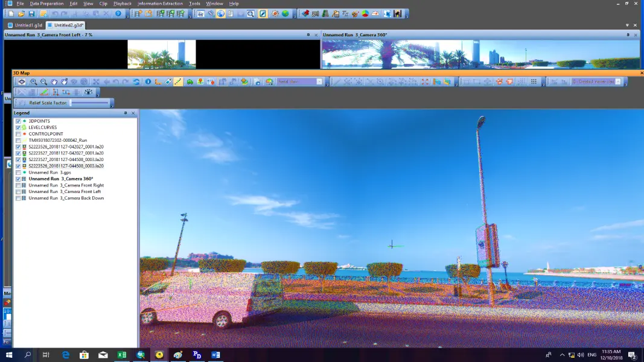Click the Save icon in main toolbar
Screen dimensions: 644x362
point(31,14)
